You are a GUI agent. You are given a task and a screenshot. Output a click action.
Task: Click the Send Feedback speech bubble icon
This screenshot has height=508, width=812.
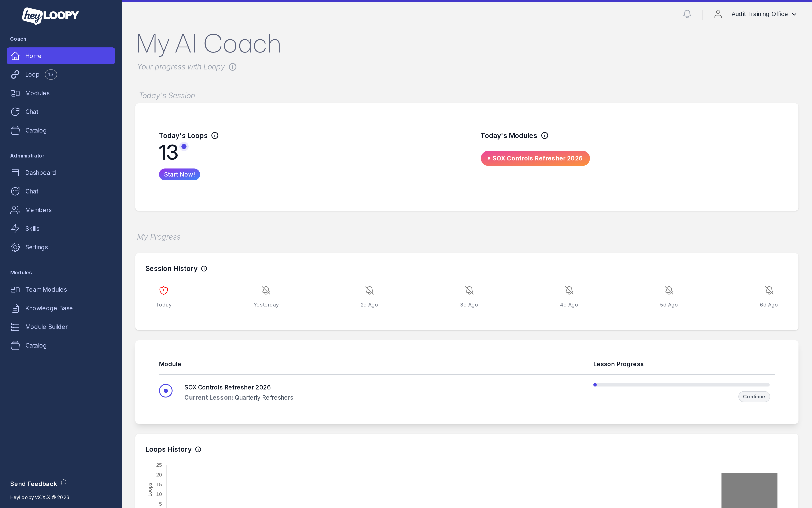click(x=64, y=482)
